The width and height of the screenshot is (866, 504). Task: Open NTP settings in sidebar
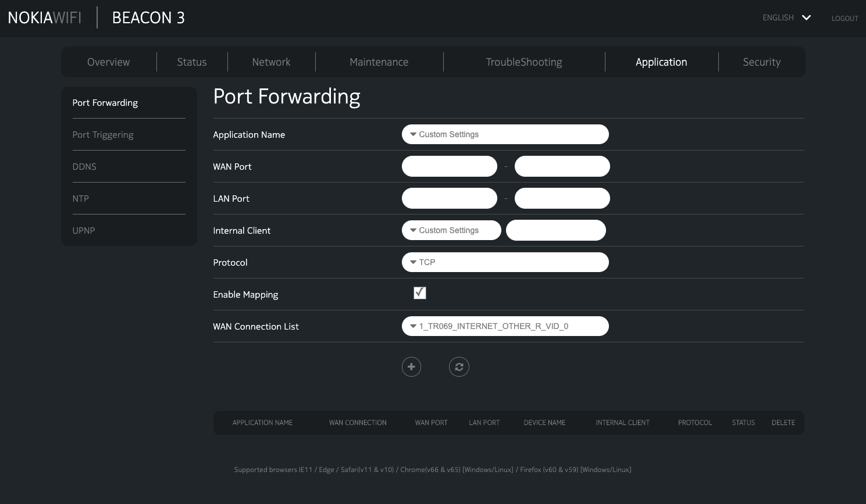81,199
